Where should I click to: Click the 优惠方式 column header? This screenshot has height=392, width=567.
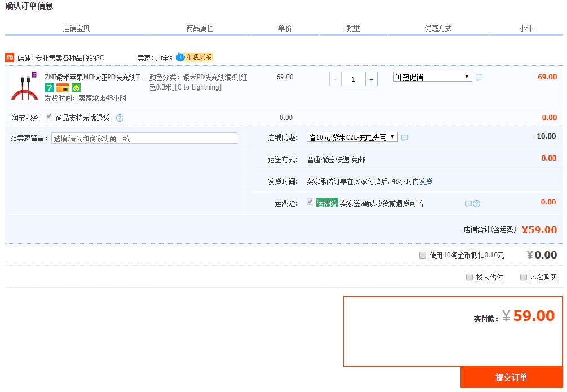pyautogui.click(x=438, y=28)
